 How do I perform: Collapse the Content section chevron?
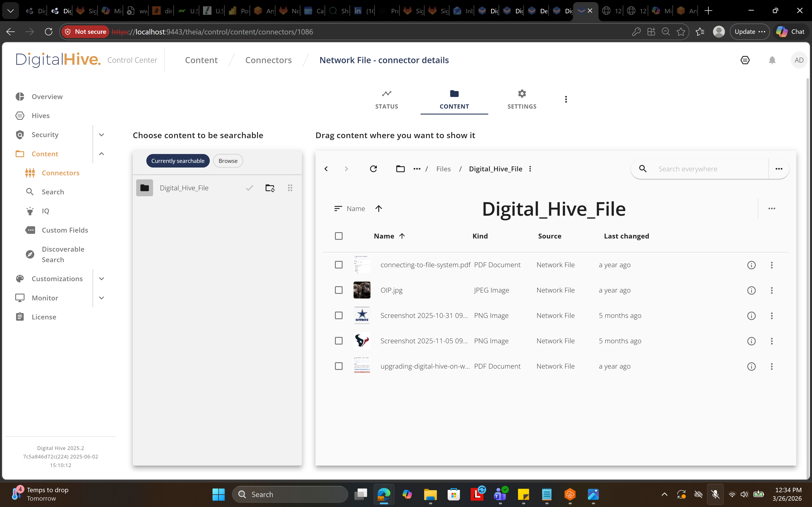pyautogui.click(x=101, y=154)
